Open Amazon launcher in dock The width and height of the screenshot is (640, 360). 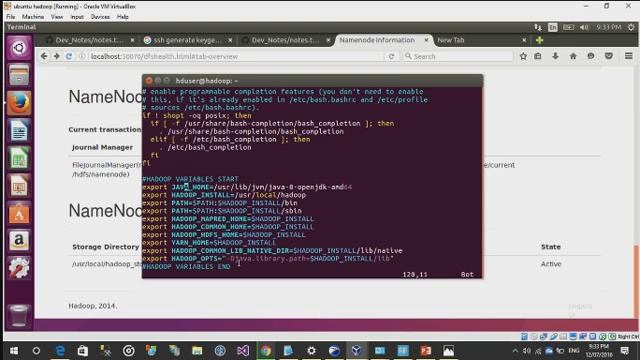(19, 241)
